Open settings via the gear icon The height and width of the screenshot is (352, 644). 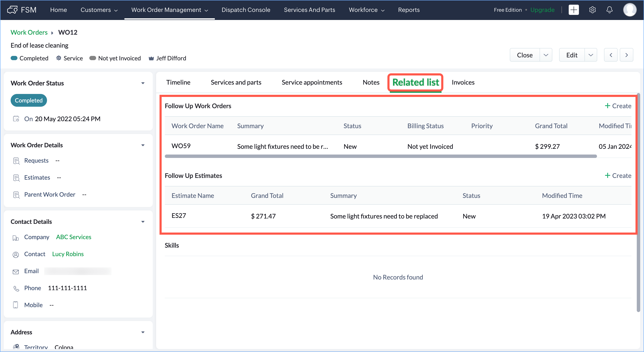click(592, 10)
